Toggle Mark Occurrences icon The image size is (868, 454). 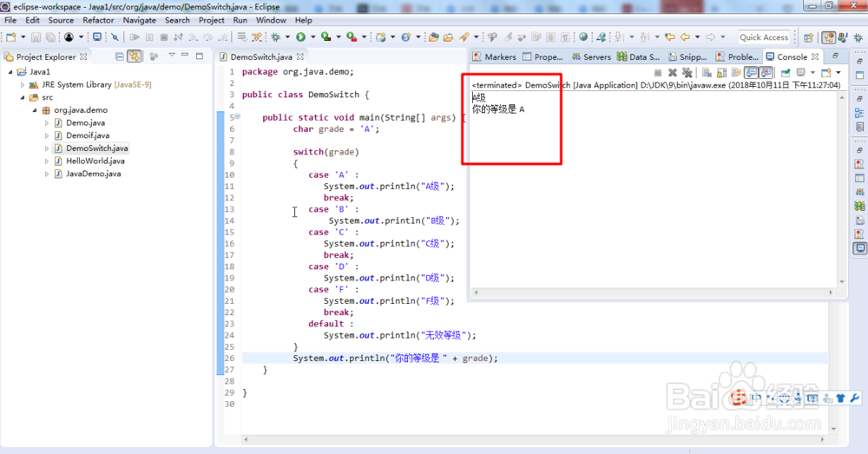pos(508,37)
